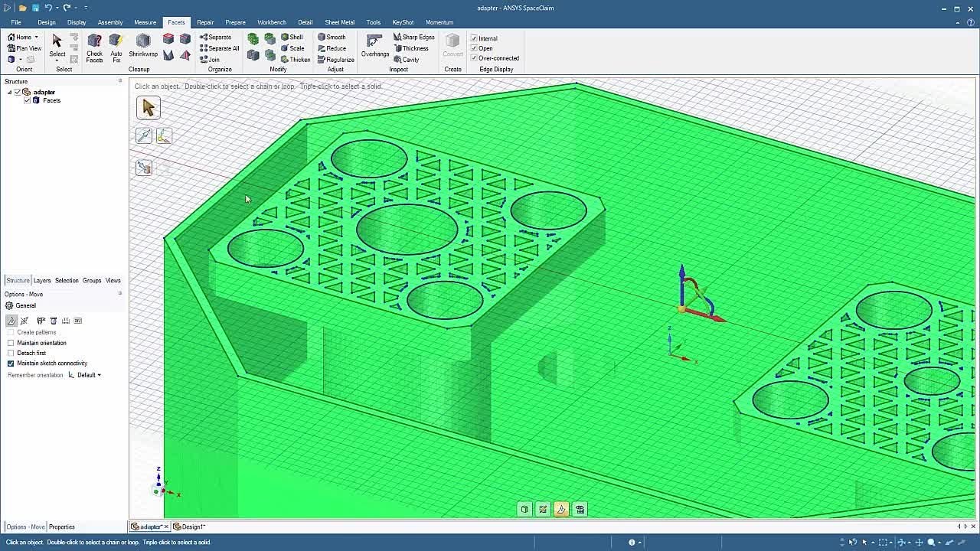This screenshot has width=980, height=551.
Task: Click the Smooth adjust tool
Action: 332,37
